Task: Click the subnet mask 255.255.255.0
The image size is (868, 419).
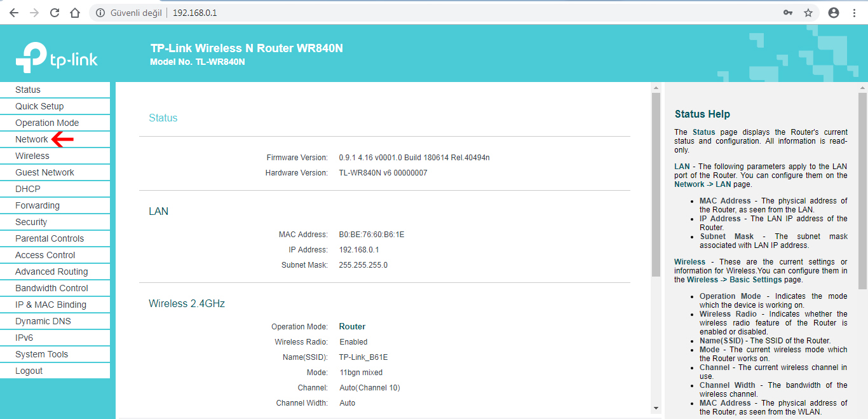Action: click(x=363, y=265)
